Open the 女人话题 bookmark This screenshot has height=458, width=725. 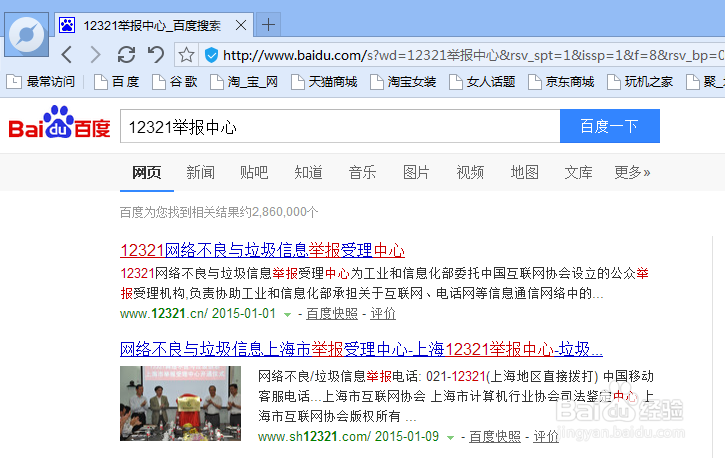(x=482, y=82)
